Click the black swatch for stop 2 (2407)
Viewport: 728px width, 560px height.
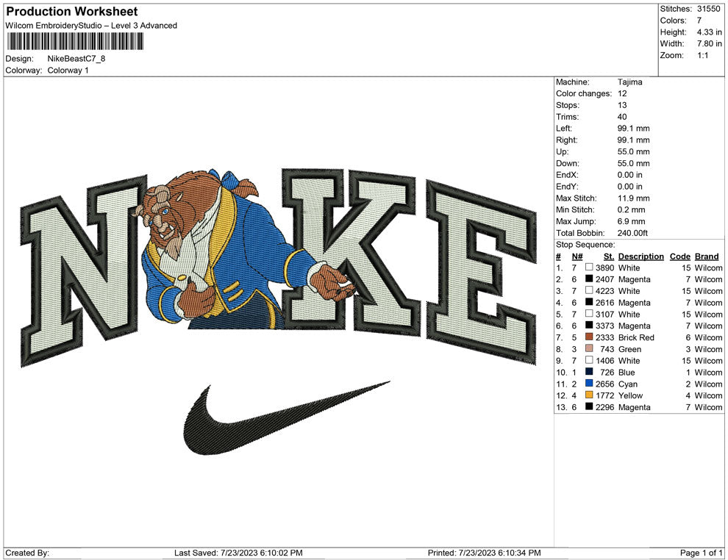tap(589, 279)
